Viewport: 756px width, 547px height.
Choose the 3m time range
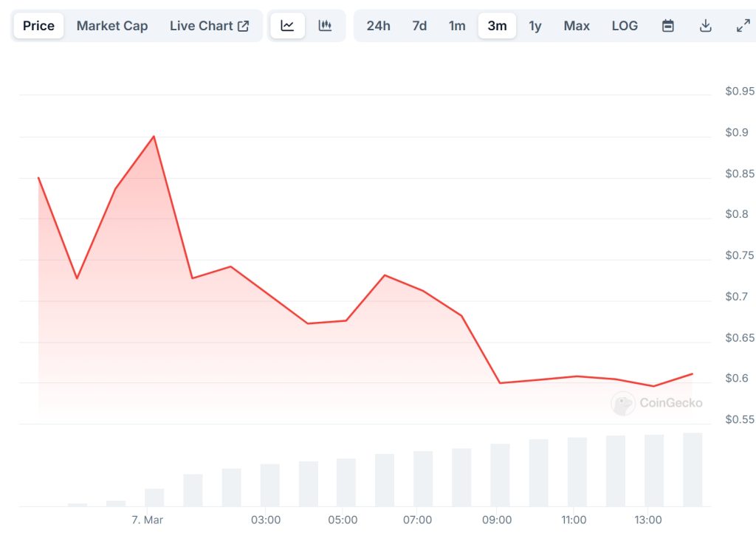click(x=497, y=26)
